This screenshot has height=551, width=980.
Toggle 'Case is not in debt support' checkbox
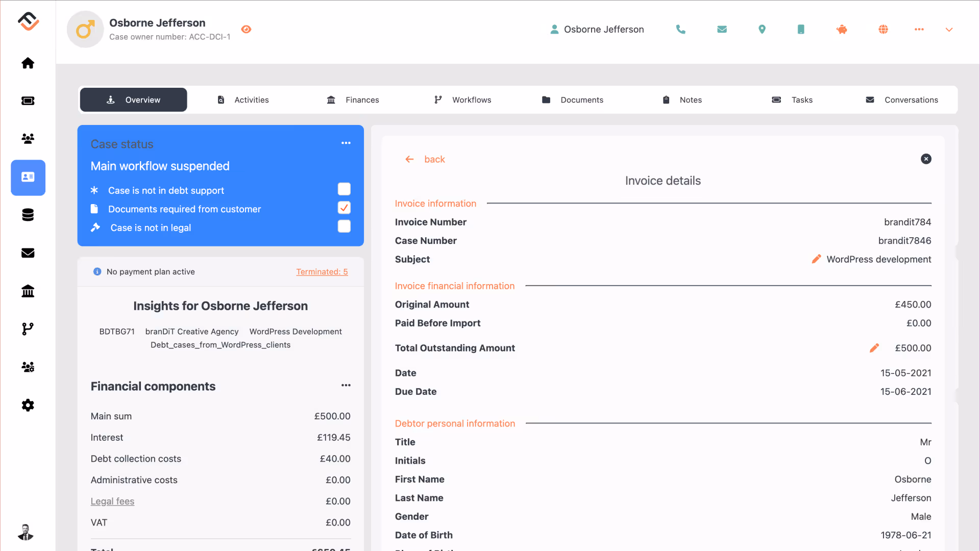pyautogui.click(x=344, y=189)
